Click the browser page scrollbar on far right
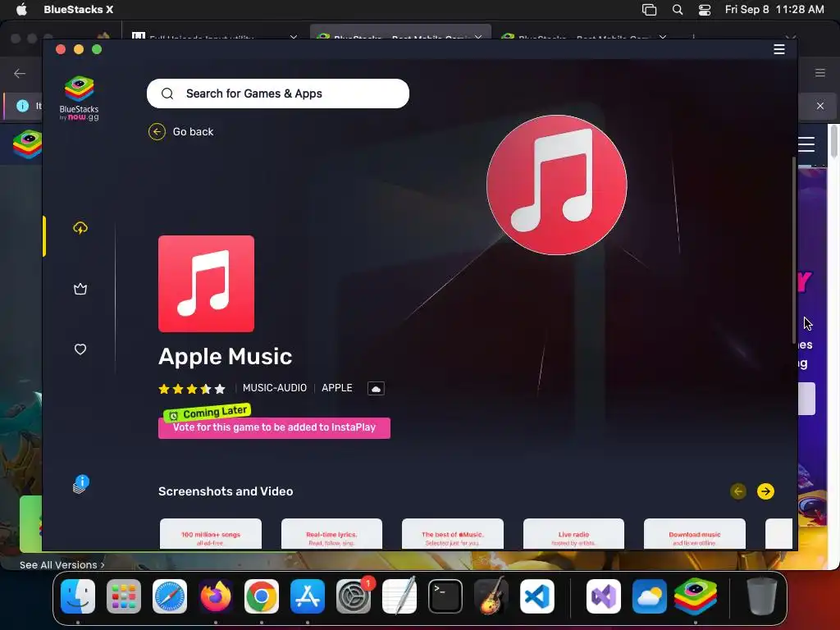Image resolution: width=840 pixels, height=630 pixels. coord(833,142)
